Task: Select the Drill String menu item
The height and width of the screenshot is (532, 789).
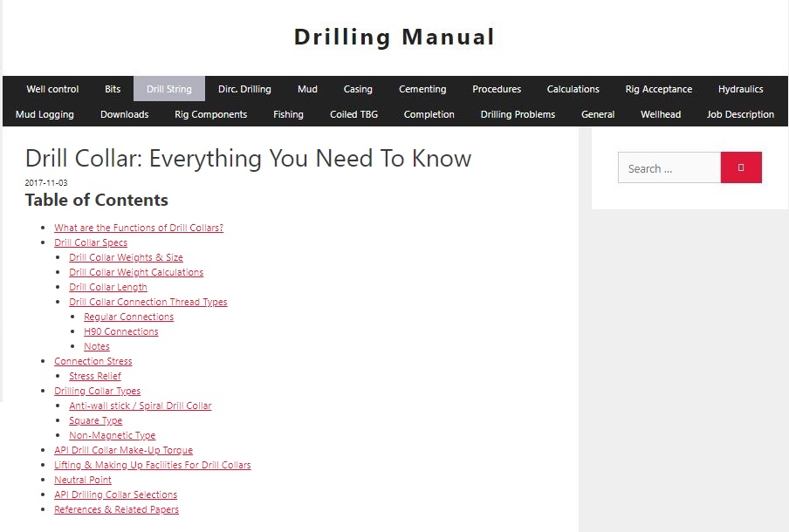Action: (x=169, y=89)
